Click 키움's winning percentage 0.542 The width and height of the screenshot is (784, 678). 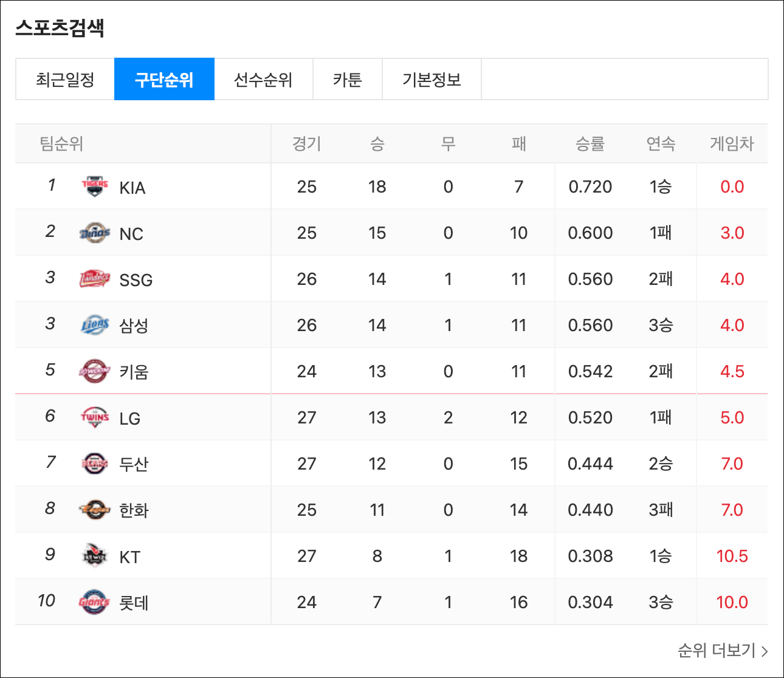tap(590, 371)
